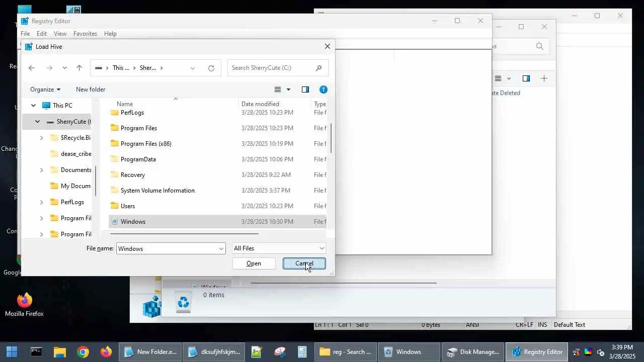This screenshot has height=362, width=644.
Task: Open the view options dropdown arrow
Action: [x=288, y=89]
